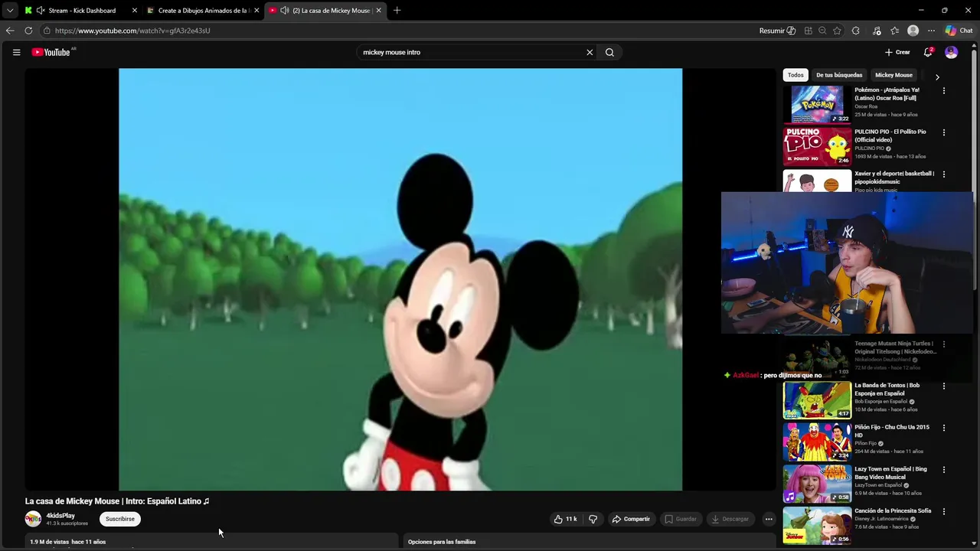Click 'Opciones para las familias' text

click(442, 542)
